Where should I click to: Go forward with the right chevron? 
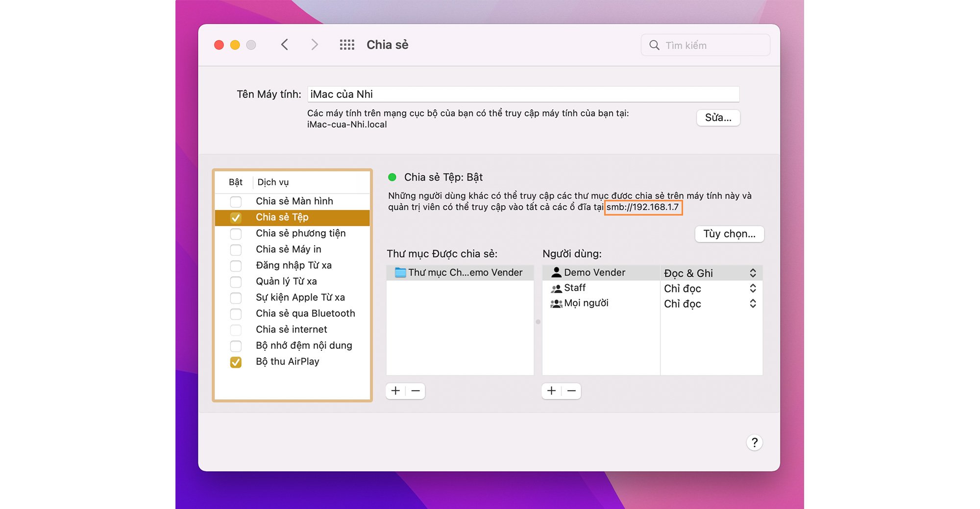coord(314,45)
